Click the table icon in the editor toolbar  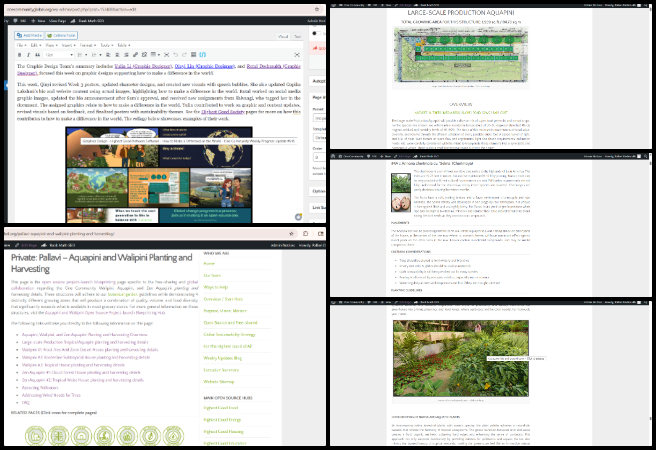154,55
